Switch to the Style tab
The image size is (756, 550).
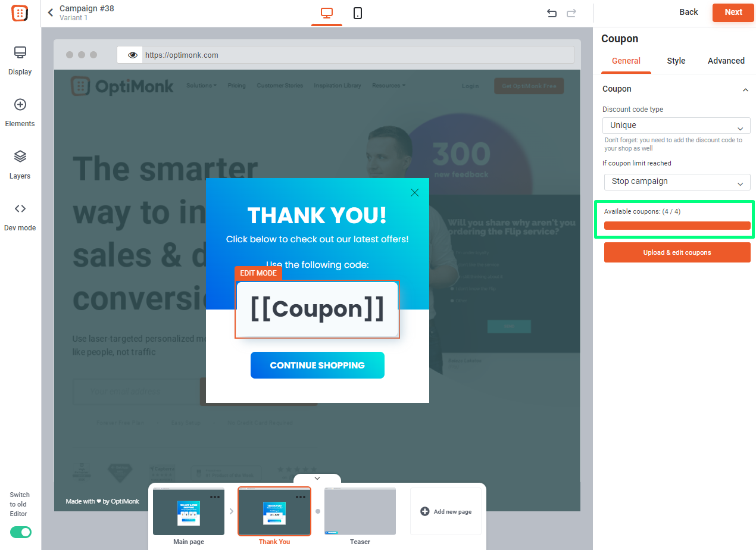[x=676, y=61]
